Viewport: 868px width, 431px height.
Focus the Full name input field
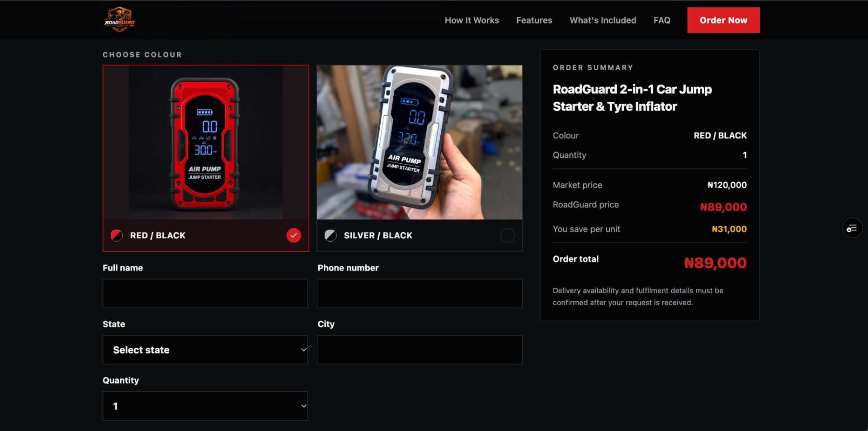pos(205,294)
